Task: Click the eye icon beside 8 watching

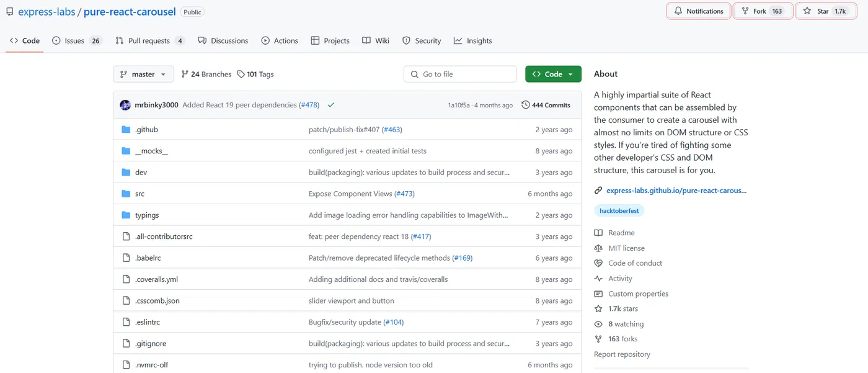Action: pos(598,324)
